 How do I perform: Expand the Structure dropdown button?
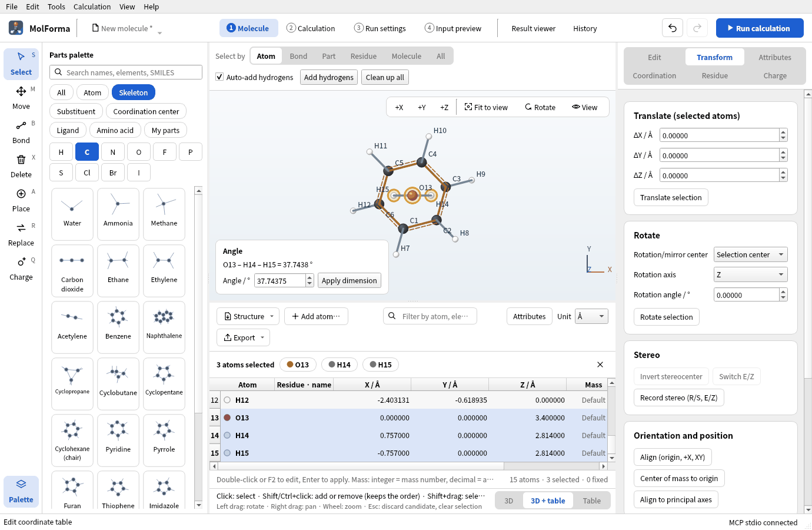tap(248, 316)
